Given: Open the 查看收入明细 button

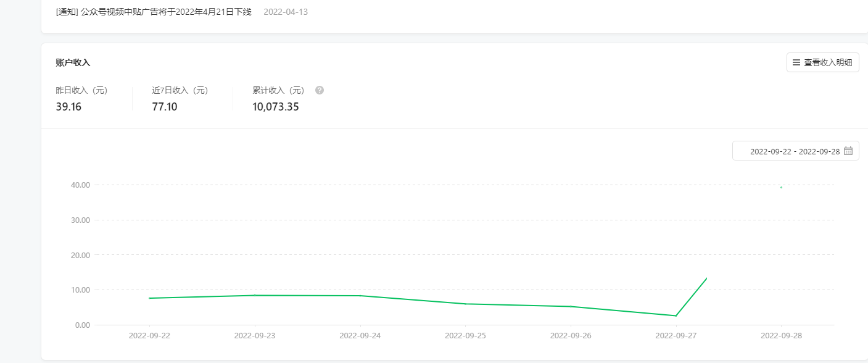Looking at the screenshot, I should pyautogui.click(x=823, y=62).
